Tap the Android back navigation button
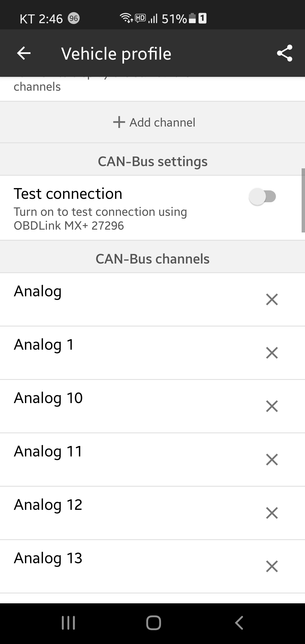The height and width of the screenshot is (644, 305). [239, 623]
